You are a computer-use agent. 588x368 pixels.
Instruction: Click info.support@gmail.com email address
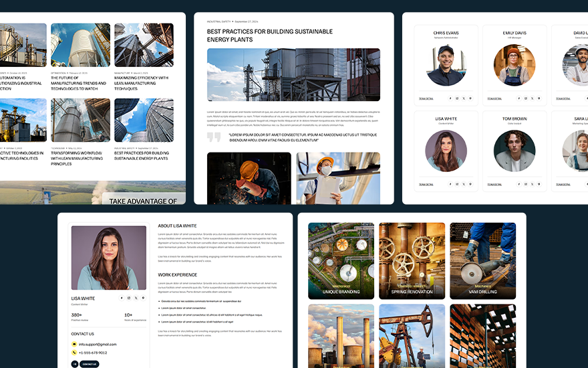[x=98, y=345]
